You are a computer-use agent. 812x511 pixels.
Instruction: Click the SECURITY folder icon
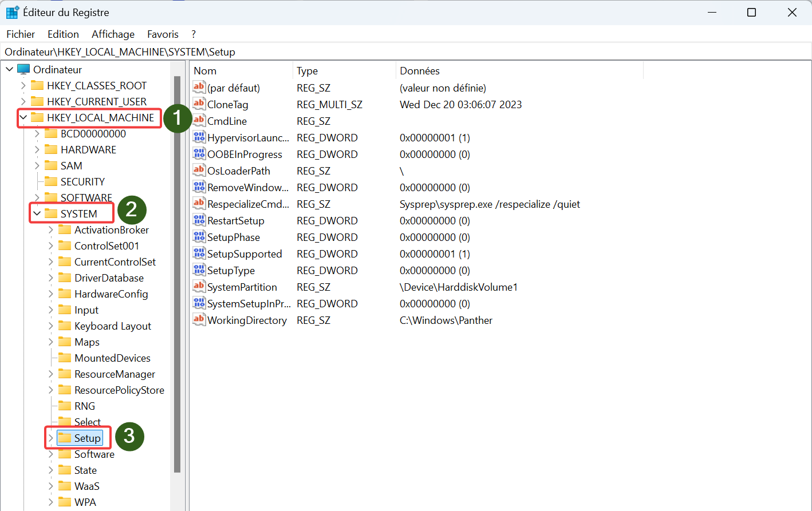click(51, 181)
